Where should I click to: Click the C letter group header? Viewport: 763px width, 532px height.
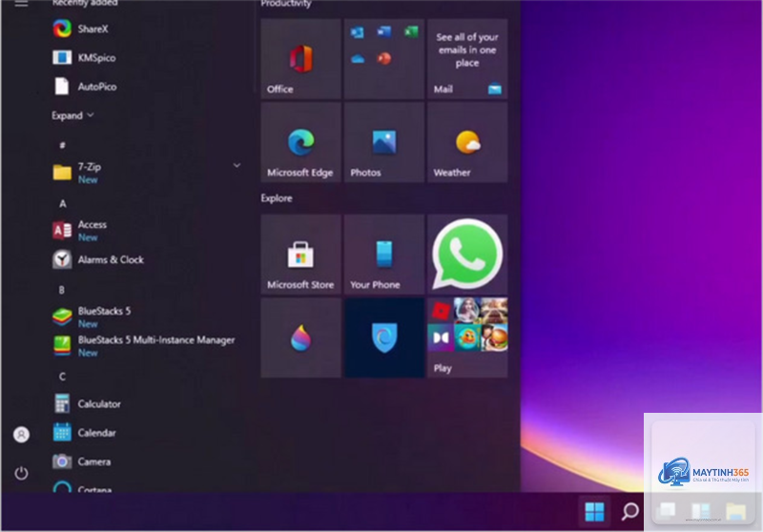[x=62, y=377]
